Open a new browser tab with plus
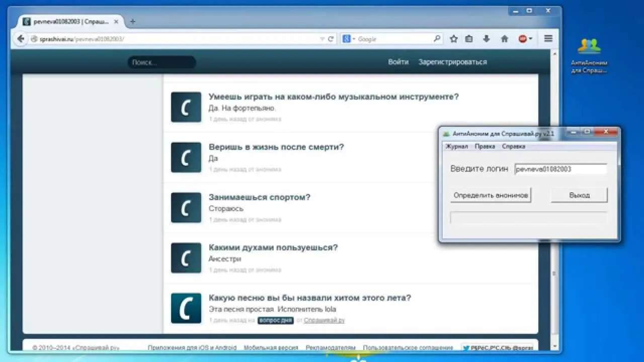Image resolution: width=644 pixels, height=362 pixels. [133, 22]
